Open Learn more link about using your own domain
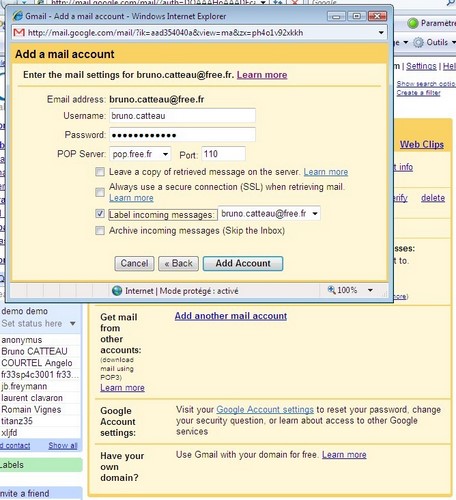Viewport: 456px width, 500px height. click(x=344, y=455)
